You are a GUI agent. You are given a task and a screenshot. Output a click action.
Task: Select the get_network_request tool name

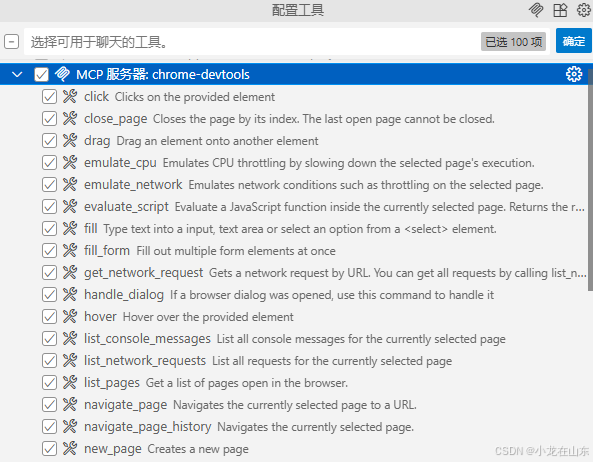tap(143, 272)
